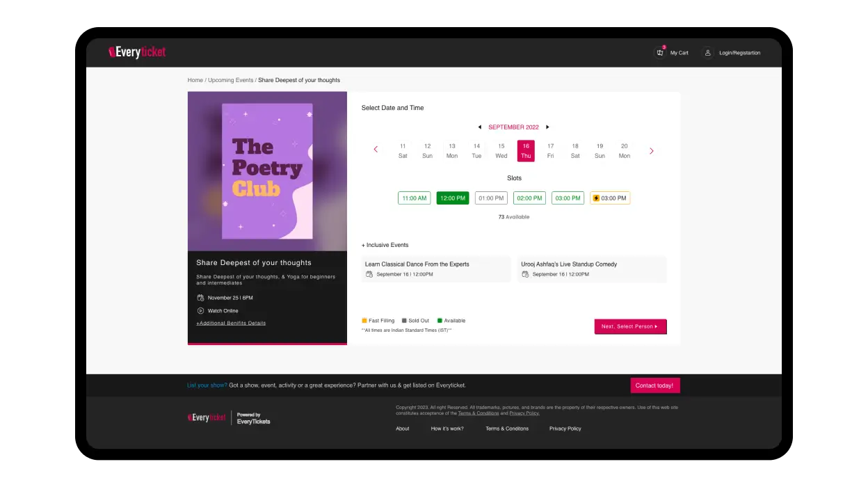Expand Additional Benefits Details
868x487 pixels.
(x=231, y=323)
